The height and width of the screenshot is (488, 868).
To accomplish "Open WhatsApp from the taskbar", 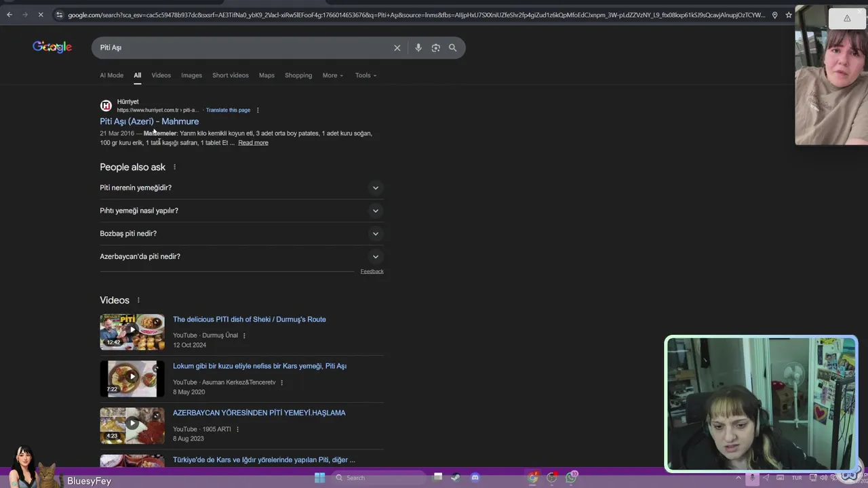I will coord(571,477).
